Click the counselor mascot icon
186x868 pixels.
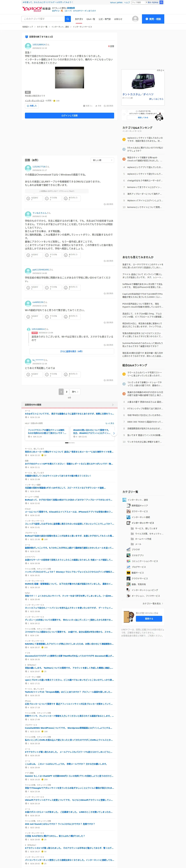[159, 117]
